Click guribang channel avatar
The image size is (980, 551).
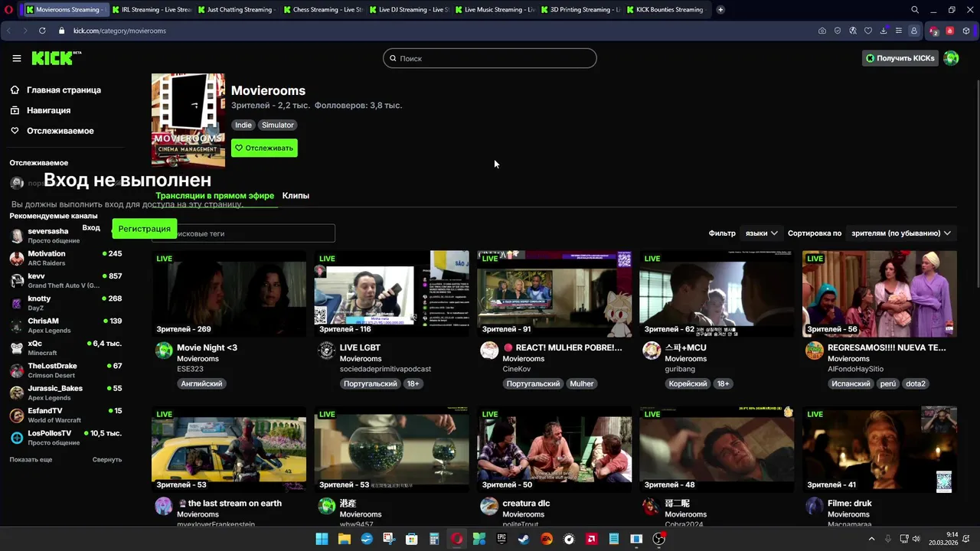652,350
